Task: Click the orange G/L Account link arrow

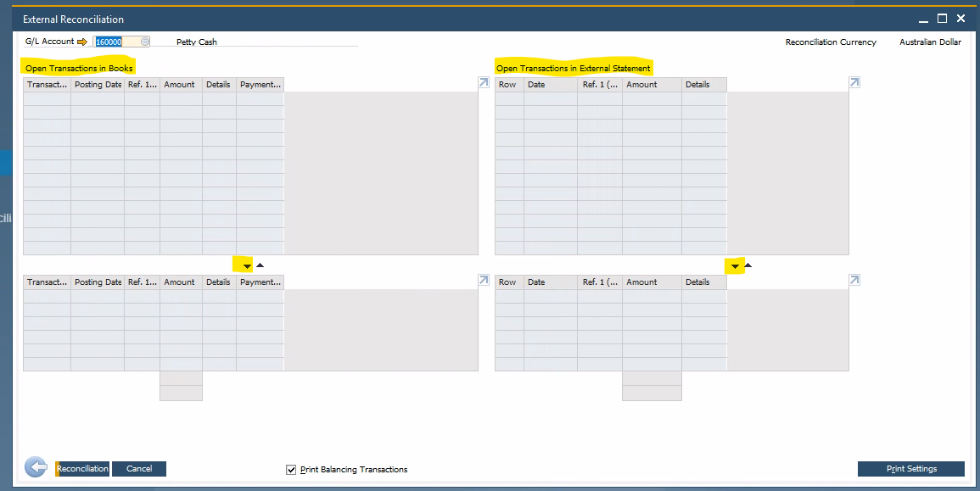Action: coord(82,42)
